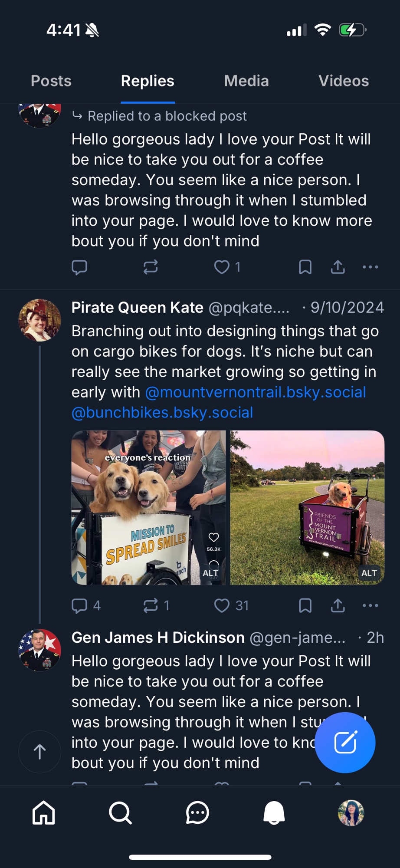Image resolution: width=400 pixels, height=868 pixels.
Task: Open profile avatar in bottom navigation
Action: point(351,812)
